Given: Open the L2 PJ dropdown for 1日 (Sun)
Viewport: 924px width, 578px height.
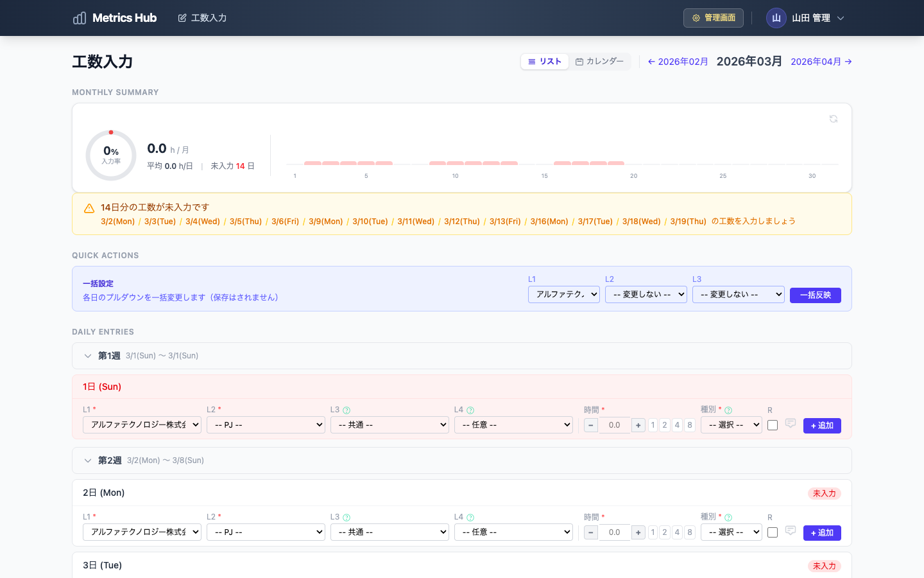Looking at the screenshot, I should tap(266, 425).
